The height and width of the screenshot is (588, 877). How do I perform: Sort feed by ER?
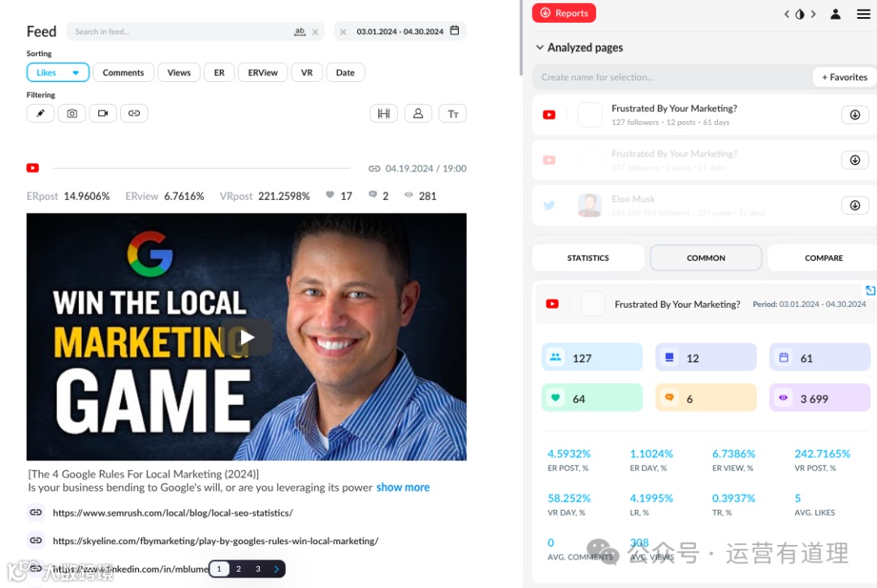point(219,73)
